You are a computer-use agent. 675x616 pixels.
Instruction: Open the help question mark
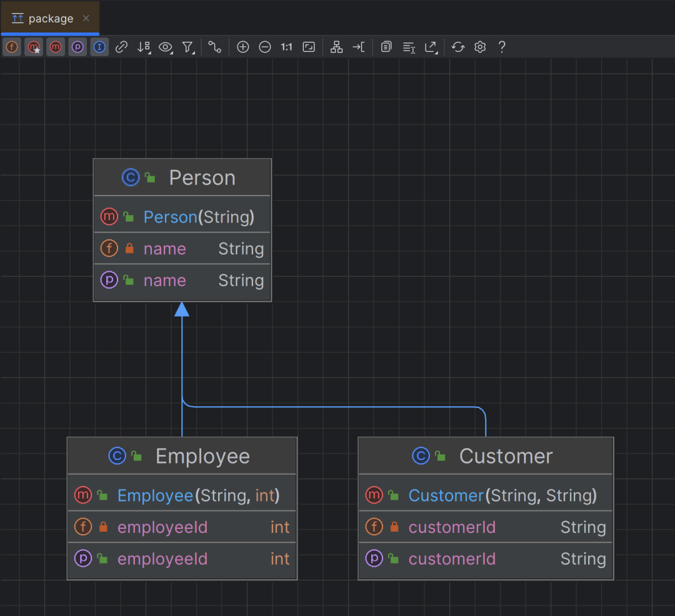pos(502,47)
